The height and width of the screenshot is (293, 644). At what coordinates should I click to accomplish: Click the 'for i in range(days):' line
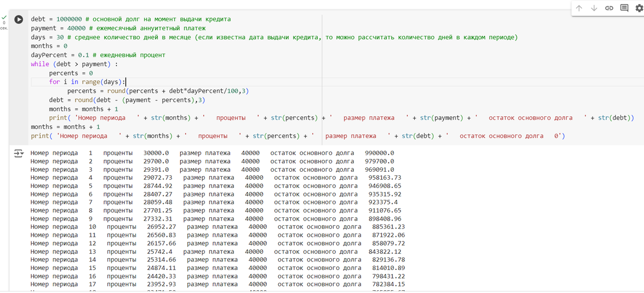click(87, 82)
